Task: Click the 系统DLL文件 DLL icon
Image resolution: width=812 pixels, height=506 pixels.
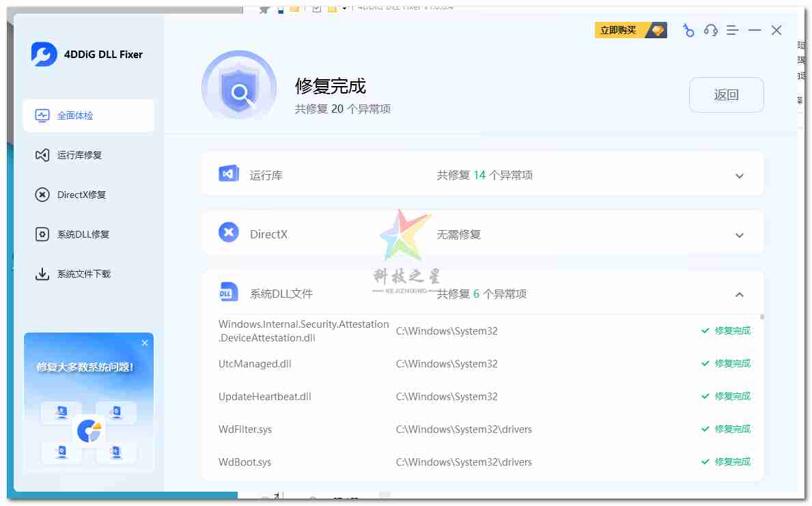Action: 228,292
